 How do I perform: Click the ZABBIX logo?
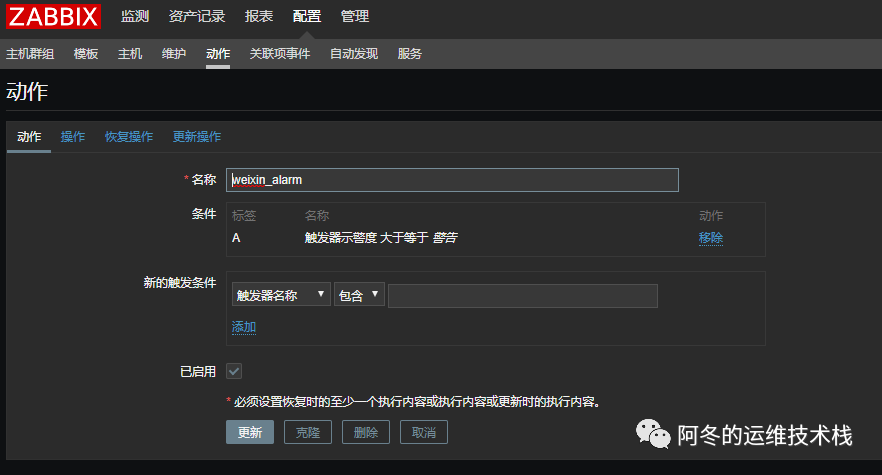(53, 16)
